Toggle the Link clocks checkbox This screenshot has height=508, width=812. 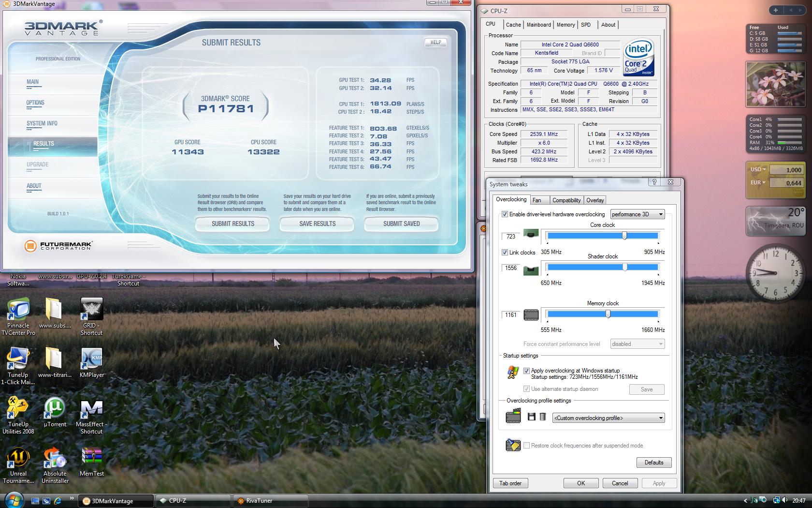505,253
